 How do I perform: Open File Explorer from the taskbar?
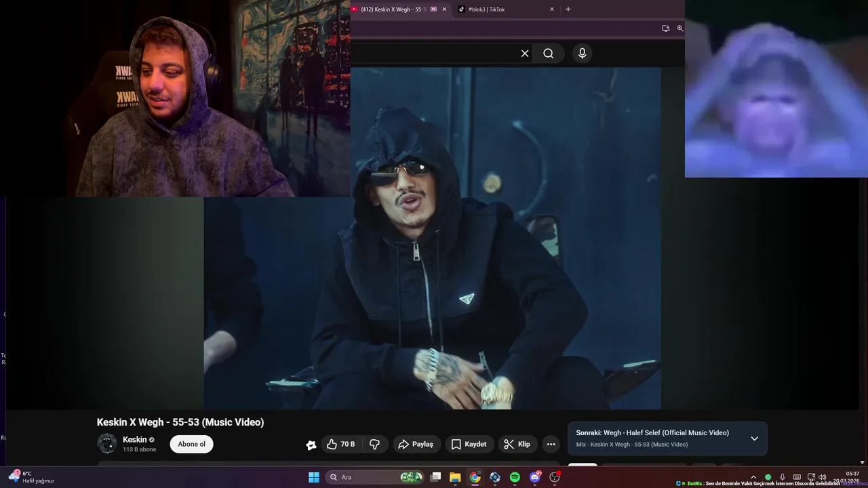455,477
